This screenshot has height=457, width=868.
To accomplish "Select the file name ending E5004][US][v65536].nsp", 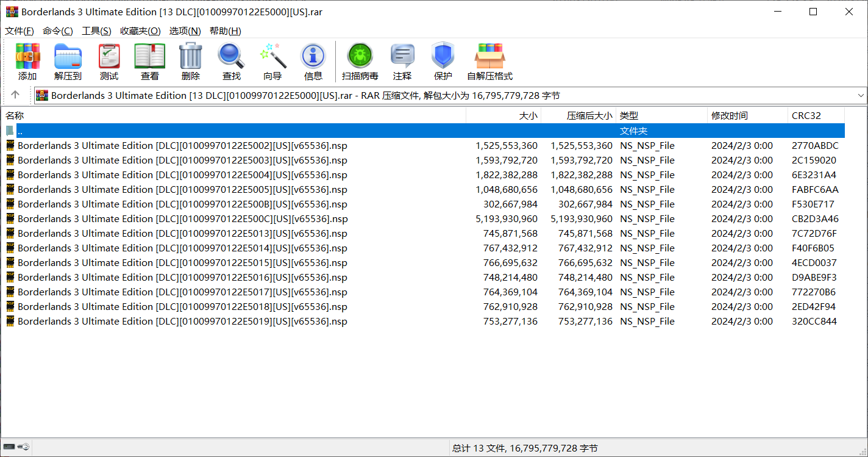I will pos(182,175).
